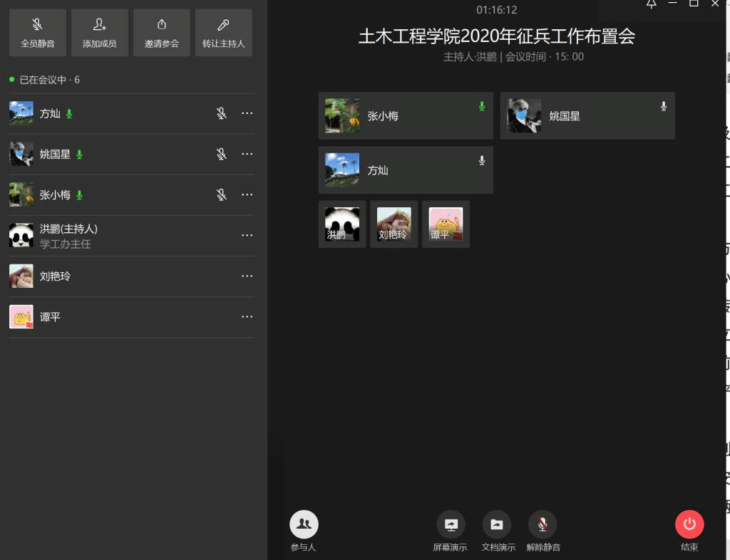Select 转让主持人 to transfer host
The height and width of the screenshot is (560, 730).
(223, 33)
